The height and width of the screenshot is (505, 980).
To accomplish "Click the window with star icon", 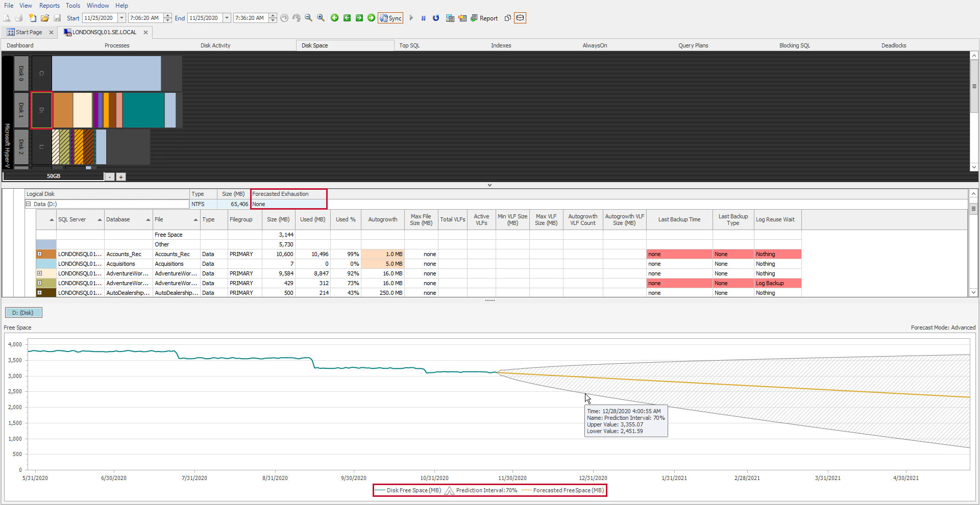I will coord(462,18).
